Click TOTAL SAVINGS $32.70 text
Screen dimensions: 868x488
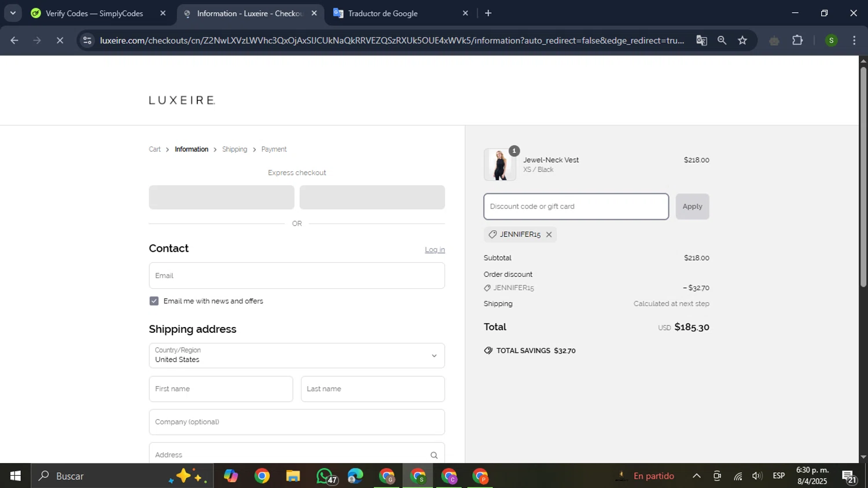point(536,351)
